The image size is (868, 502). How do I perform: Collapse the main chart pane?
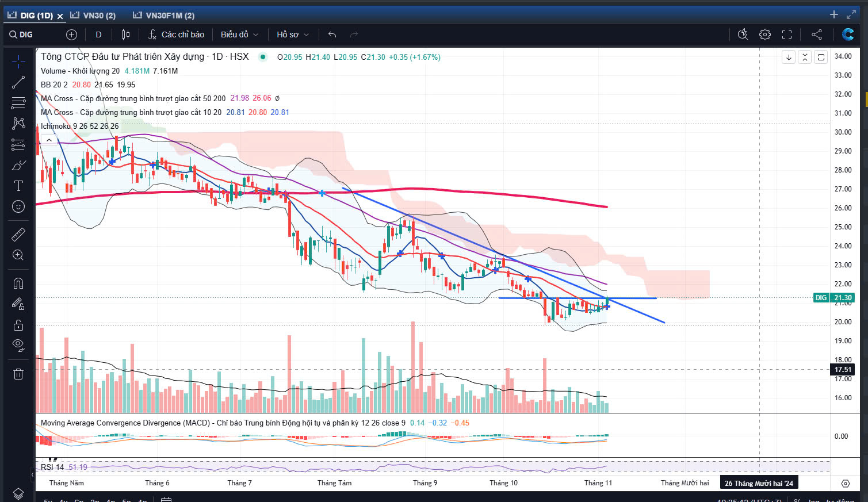point(805,57)
